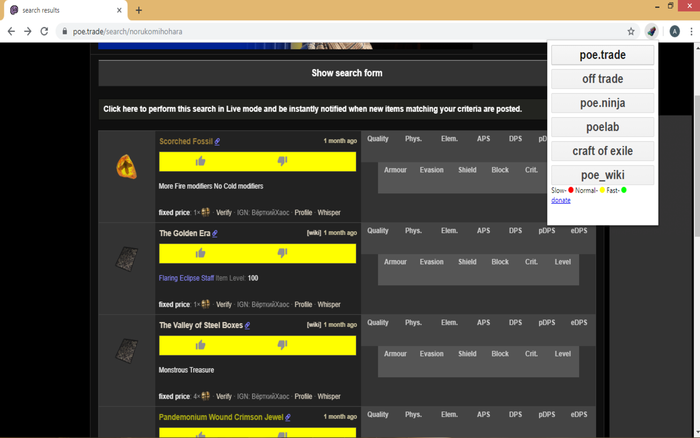Click the green Fast status dot
The image size is (700, 438).
pyautogui.click(x=624, y=190)
